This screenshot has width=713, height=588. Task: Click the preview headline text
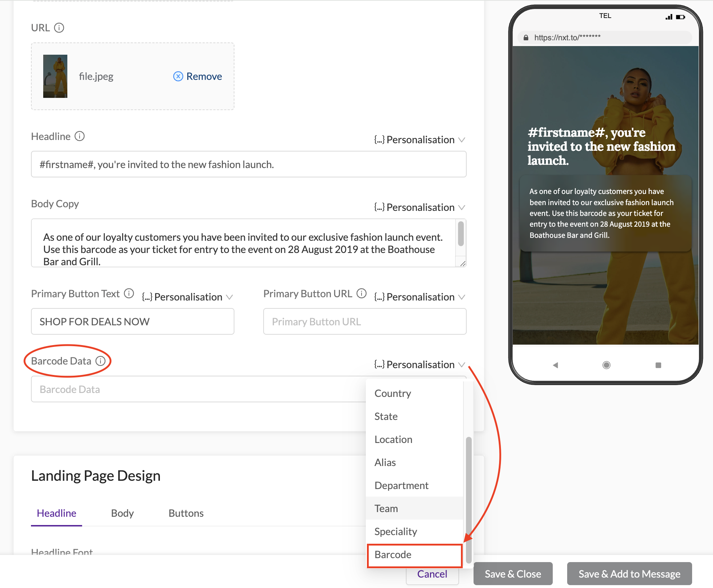[x=601, y=146]
